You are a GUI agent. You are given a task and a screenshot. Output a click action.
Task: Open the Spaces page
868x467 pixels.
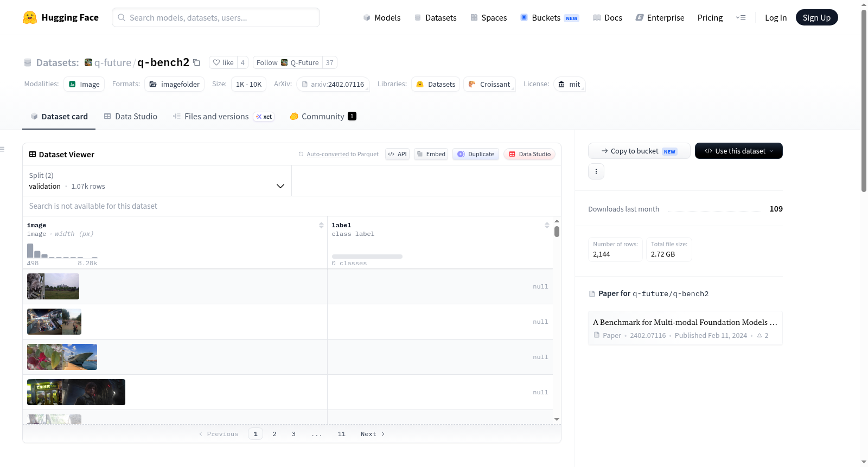489,18
